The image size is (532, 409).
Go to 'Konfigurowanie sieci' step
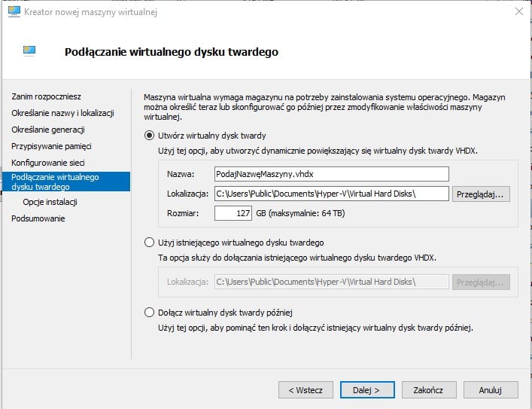[48, 163]
